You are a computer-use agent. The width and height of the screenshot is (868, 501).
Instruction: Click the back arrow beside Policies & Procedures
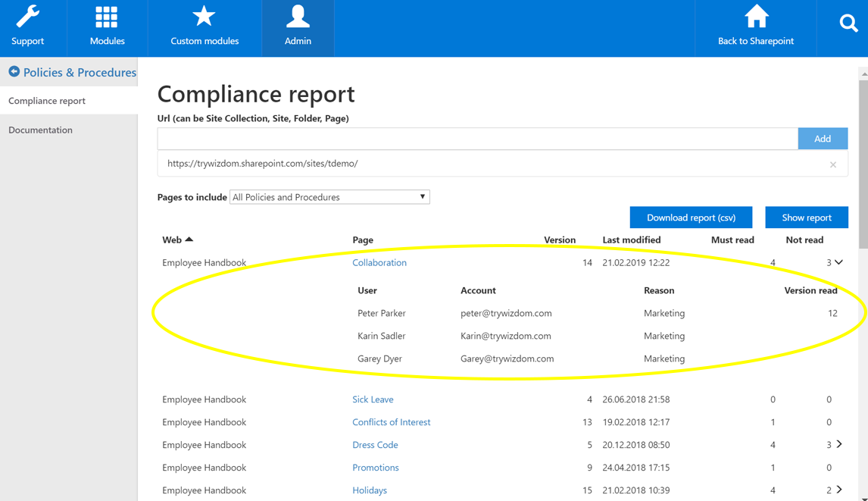pos(14,72)
